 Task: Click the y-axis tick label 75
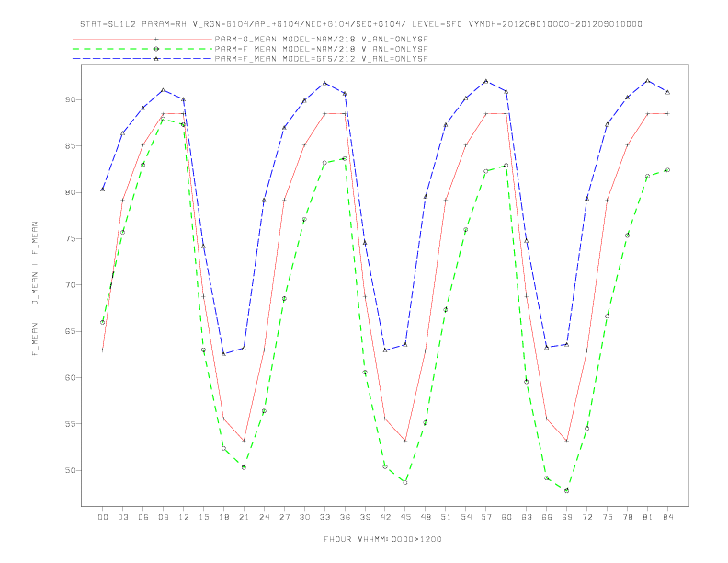point(71,239)
